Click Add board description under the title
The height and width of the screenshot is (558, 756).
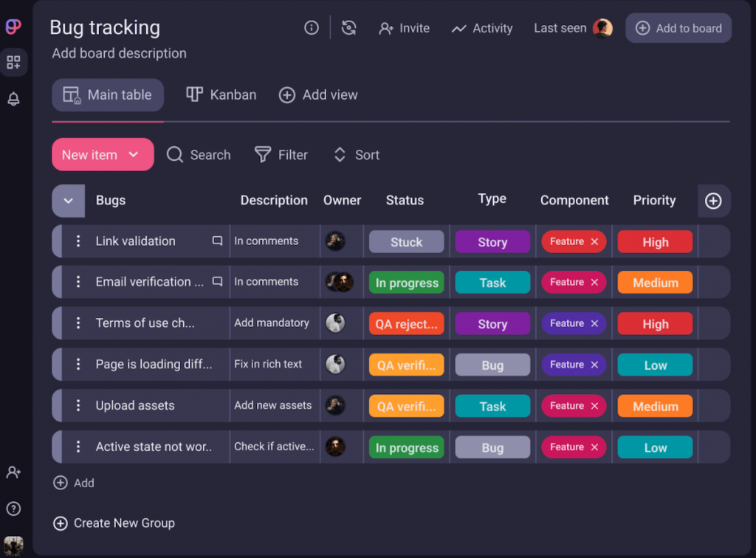(x=118, y=53)
